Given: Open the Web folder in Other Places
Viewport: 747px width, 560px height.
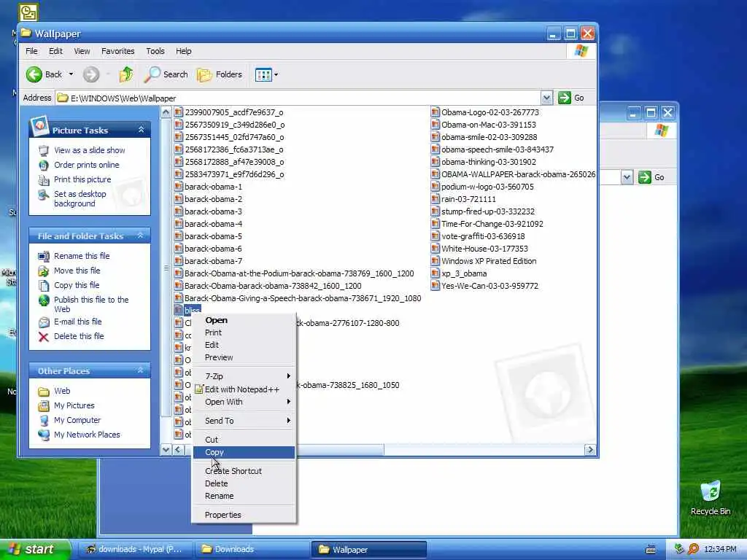Looking at the screenshot, I should coord(62,391).
